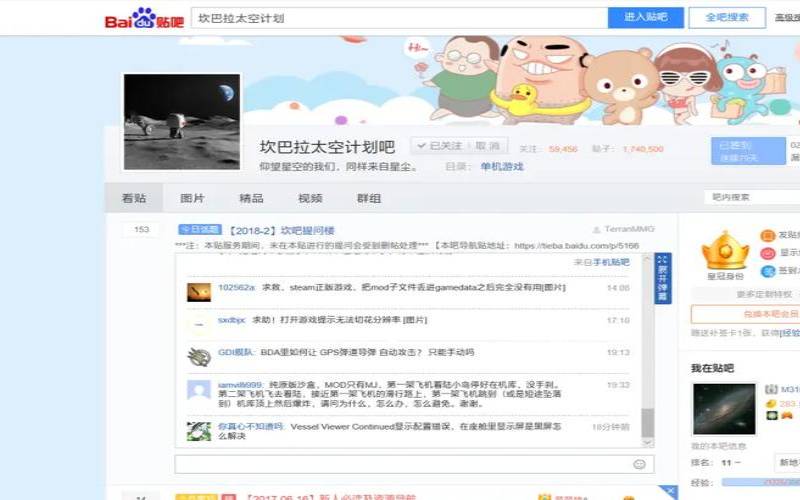Switch to the 精品 tab
This screenshot has height=500, width=800.
point(252,198)
